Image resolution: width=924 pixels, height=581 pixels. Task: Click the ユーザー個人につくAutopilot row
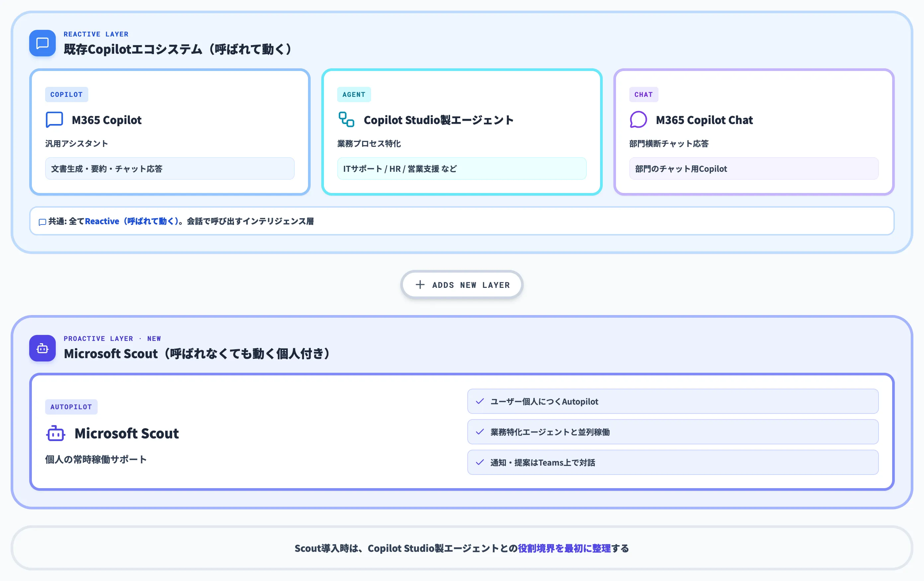click(673, 401)
